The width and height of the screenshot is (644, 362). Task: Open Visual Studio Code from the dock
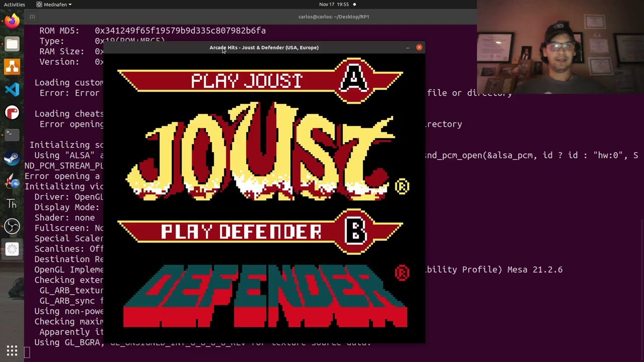coord(12,89)
